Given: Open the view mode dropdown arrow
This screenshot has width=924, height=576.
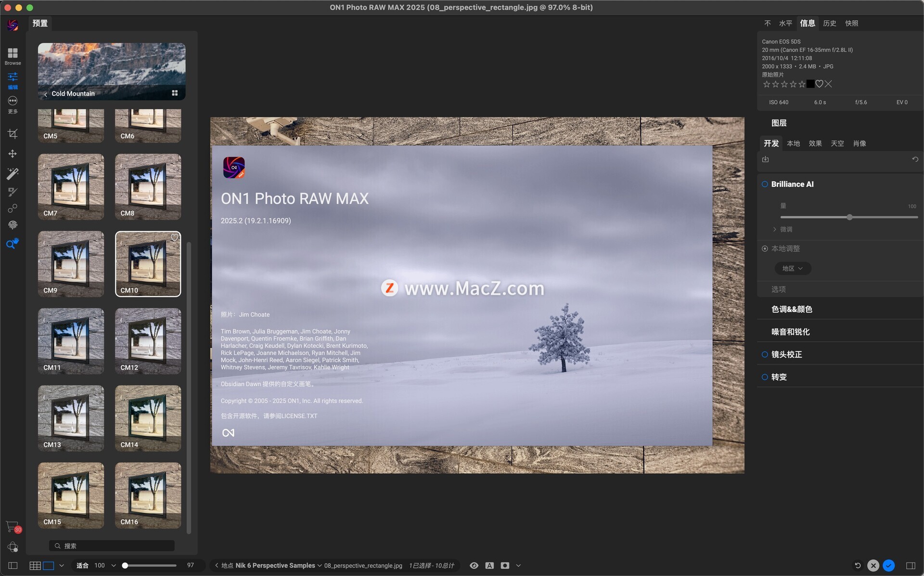Looking at the screenshot, I should pos(62,565).
